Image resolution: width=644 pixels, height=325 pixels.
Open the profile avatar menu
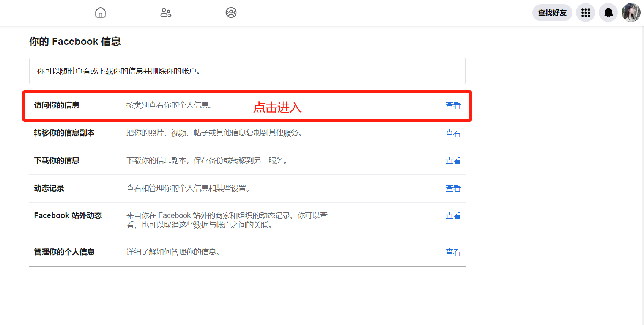[631, 13]
